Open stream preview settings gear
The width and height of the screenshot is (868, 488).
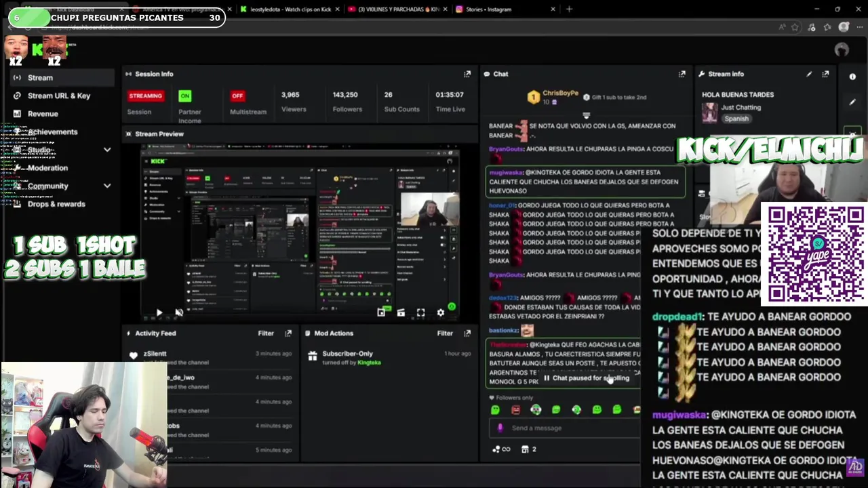(441, 312)
